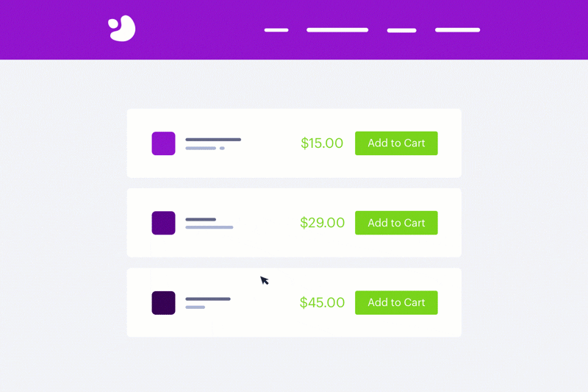The height and width of the screenshot is (392, 588).
Task: Click subtitle line under $45.00 product title
Action: coord(195,307)
